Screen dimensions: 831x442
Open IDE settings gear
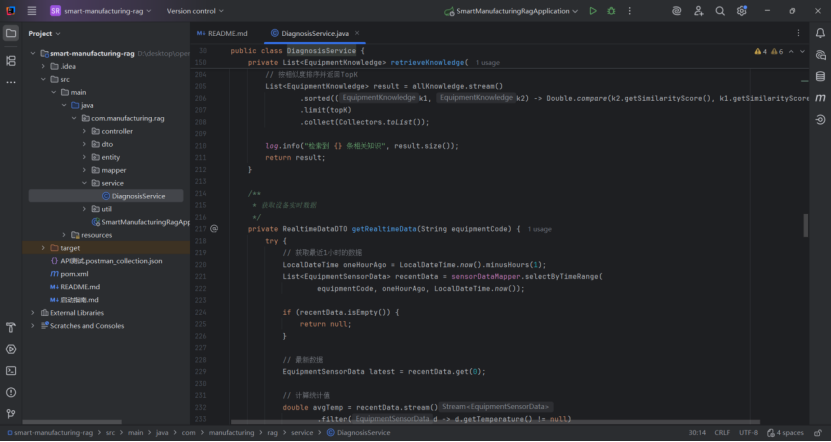click(x=741, y=11)
